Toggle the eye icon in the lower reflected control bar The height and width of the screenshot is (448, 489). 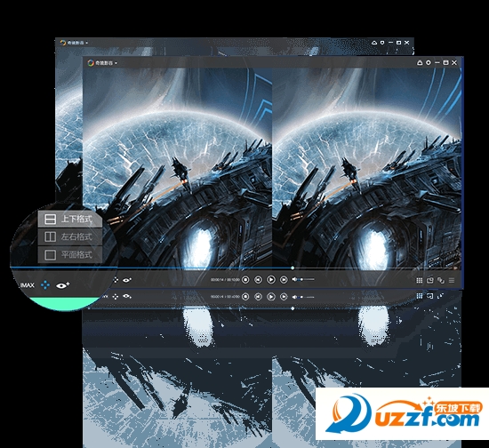(126, 296)
